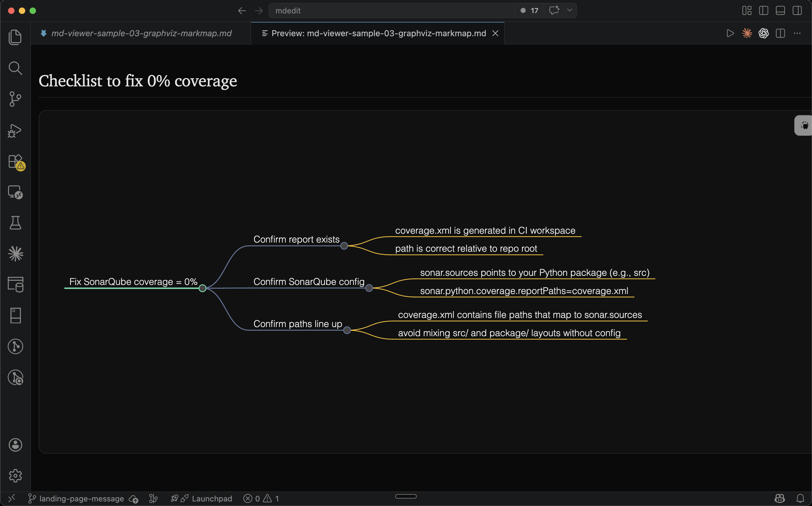Open the landing-page-message branch picker
The image size is (812, 506).
[76, 499]
